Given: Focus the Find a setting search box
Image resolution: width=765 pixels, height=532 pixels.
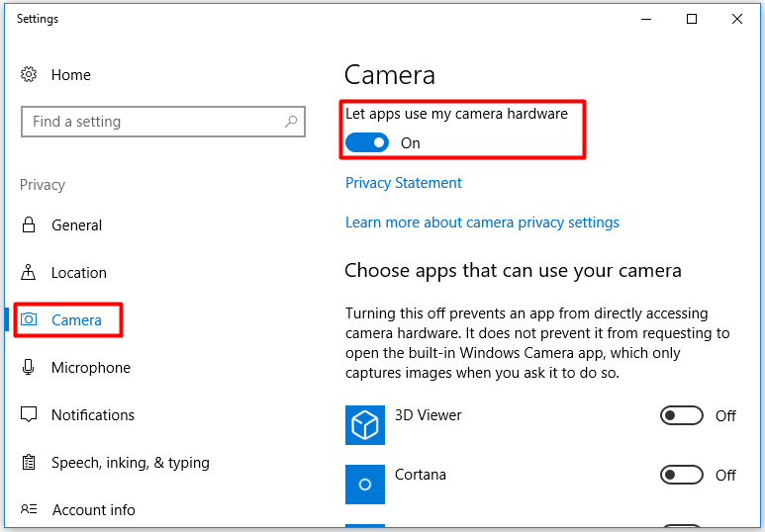Looking at the screenshot, I should (x=163, y=122).
